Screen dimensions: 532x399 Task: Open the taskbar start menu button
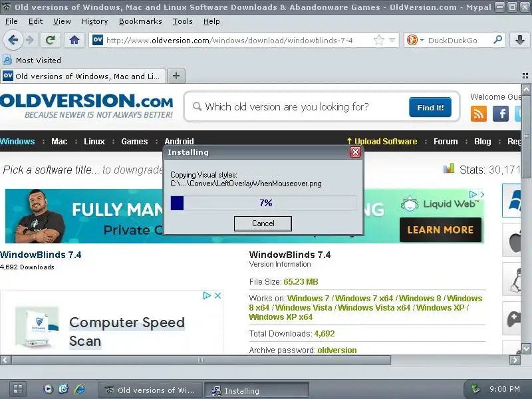18,389
